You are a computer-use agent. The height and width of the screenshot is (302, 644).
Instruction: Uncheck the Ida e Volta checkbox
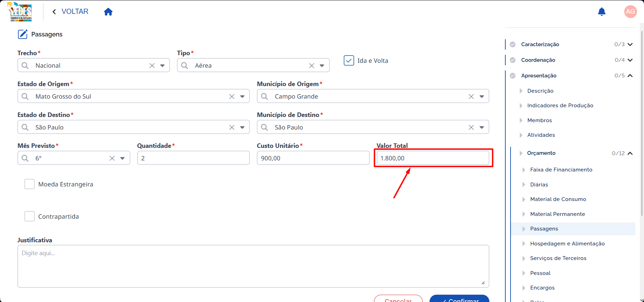(349, 60)
